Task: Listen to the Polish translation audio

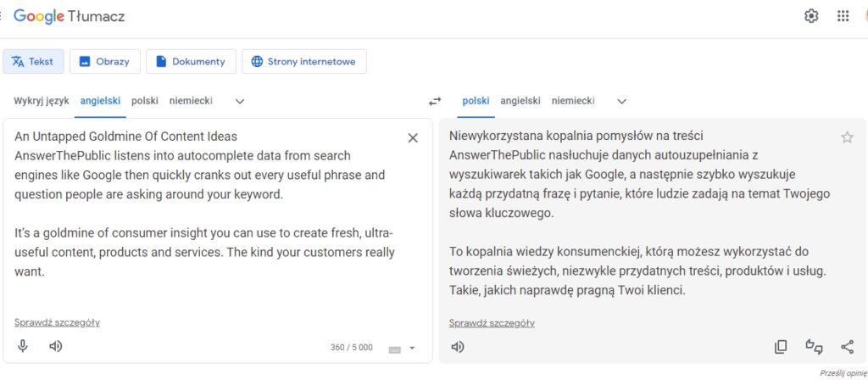Action: click(457, 347)
